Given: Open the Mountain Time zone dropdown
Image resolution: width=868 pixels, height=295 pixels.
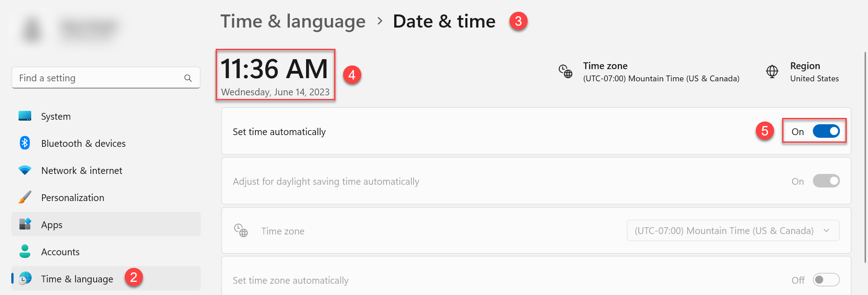Looking at the screenshot, I should pyautogui.click(x=733, y=231).
